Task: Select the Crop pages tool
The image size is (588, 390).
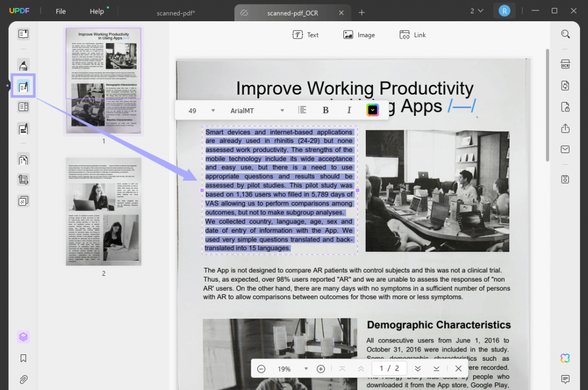Action: pyautogui.click(x=24, y=179)
